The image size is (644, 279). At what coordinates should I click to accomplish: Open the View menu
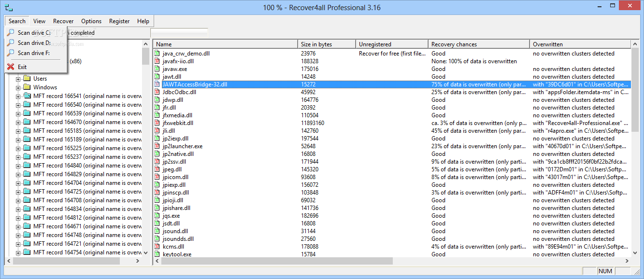pos(40,21)
